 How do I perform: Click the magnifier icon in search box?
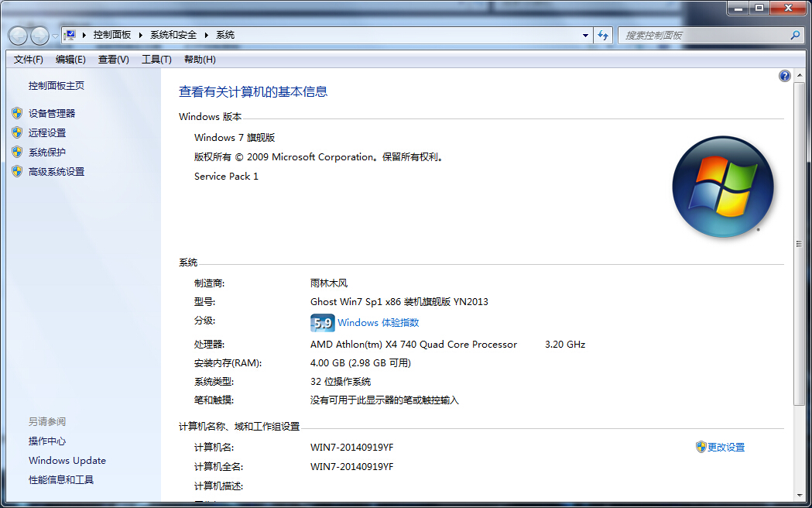[794, 36]
